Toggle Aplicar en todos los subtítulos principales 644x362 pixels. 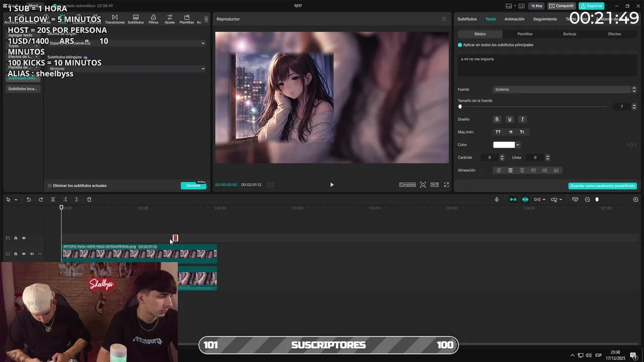point(460,45)
